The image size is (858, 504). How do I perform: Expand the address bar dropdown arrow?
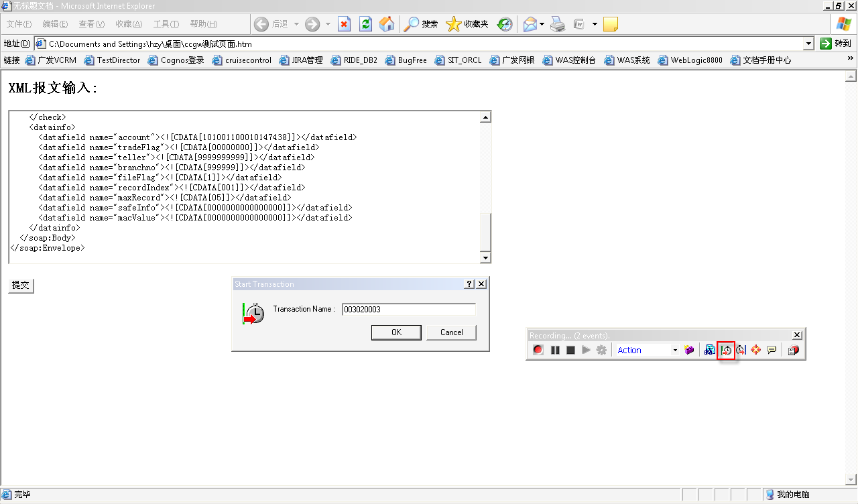[808, 44]
